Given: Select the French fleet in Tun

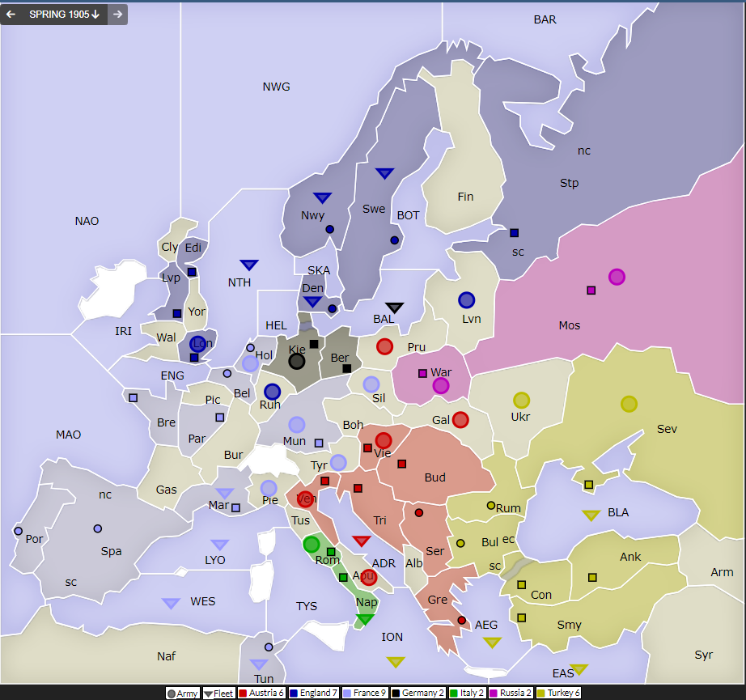Looking at the screenshot, I should 259,664.
